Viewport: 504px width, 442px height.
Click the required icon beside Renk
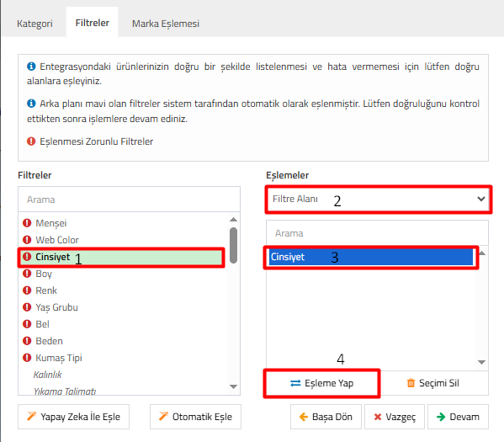pyautogui.click(x=27, y=290)
